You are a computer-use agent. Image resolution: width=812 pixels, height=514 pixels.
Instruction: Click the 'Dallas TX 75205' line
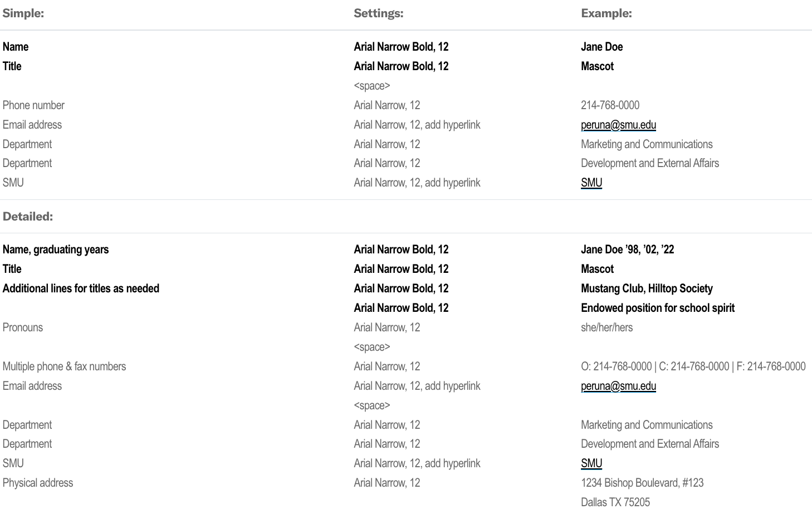[615, 502]
